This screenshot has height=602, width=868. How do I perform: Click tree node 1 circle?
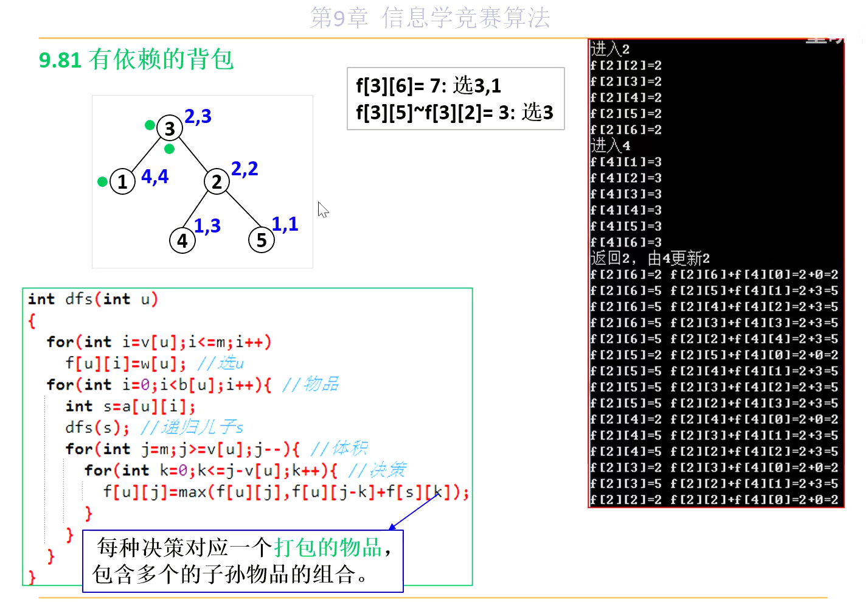tap(123, 181)
